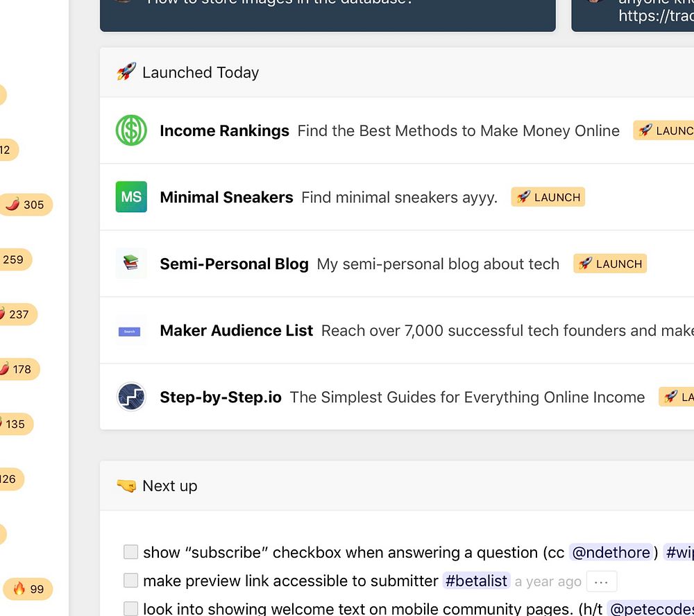Check the 'show subscribe checkbox' todo item
This screenshot has width=694, height=616.
point(130,552)
